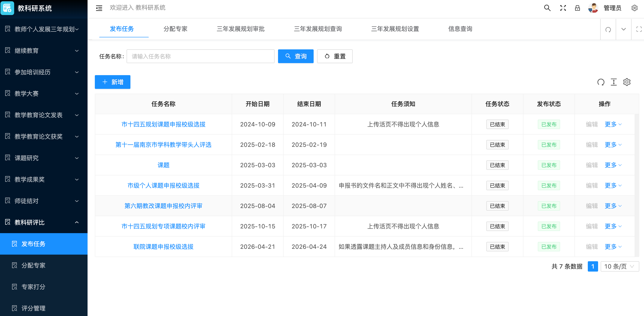Open task 联院课题申报校级选拔

pyautogui.click(x=163, y=247)
